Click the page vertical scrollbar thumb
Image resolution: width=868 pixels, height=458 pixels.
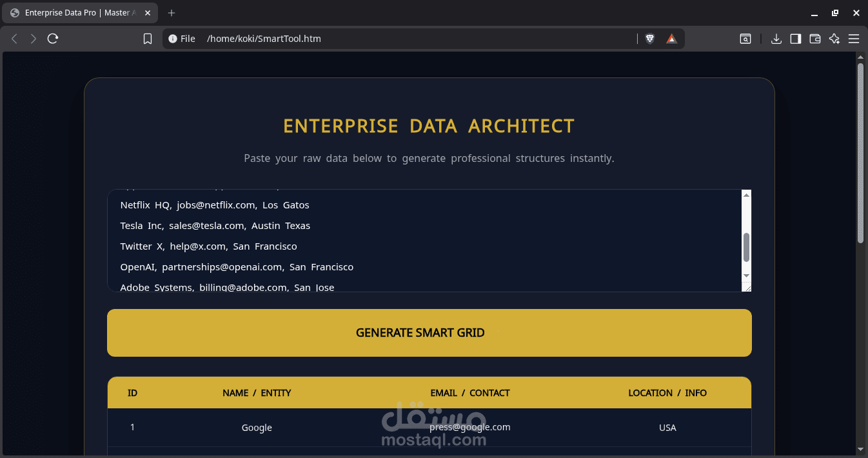(x=860, y=153)
